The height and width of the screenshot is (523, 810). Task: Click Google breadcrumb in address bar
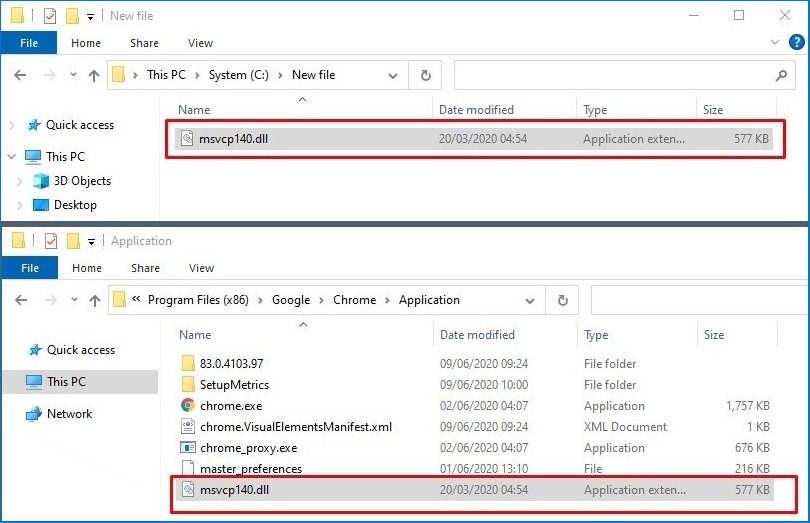coord(291,300)
